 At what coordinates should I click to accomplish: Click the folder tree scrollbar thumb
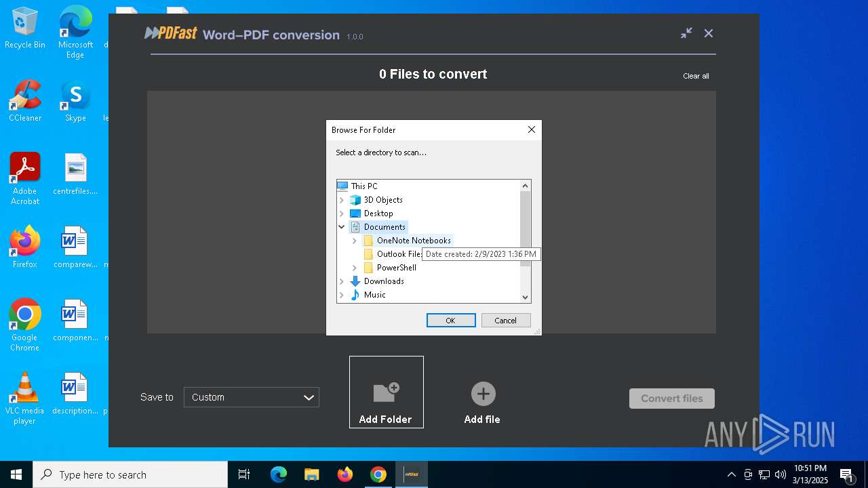(525, 229)
